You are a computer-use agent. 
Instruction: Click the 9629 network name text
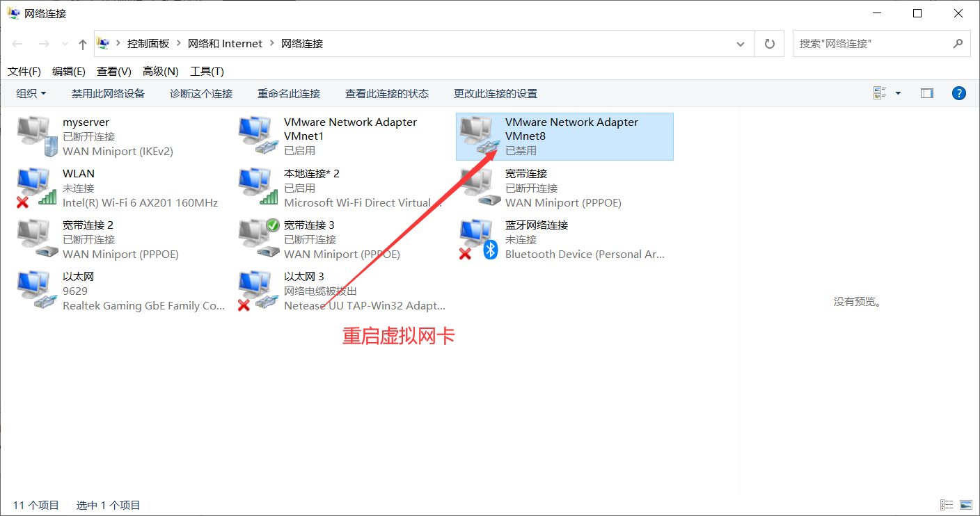click(75, 291)
